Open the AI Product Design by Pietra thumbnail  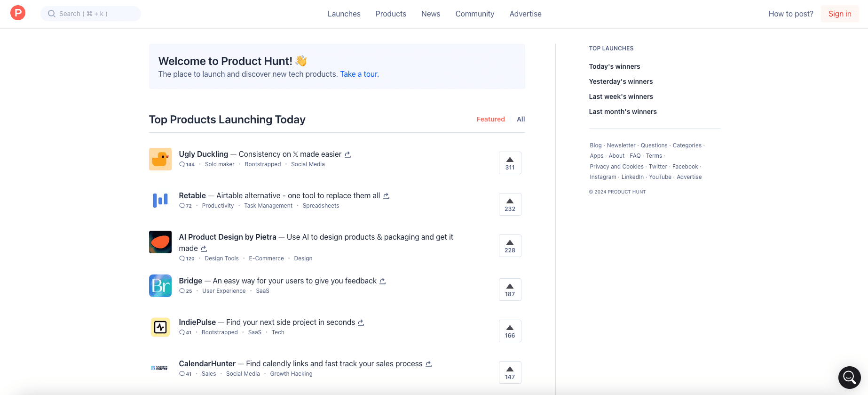click(160, 242)
